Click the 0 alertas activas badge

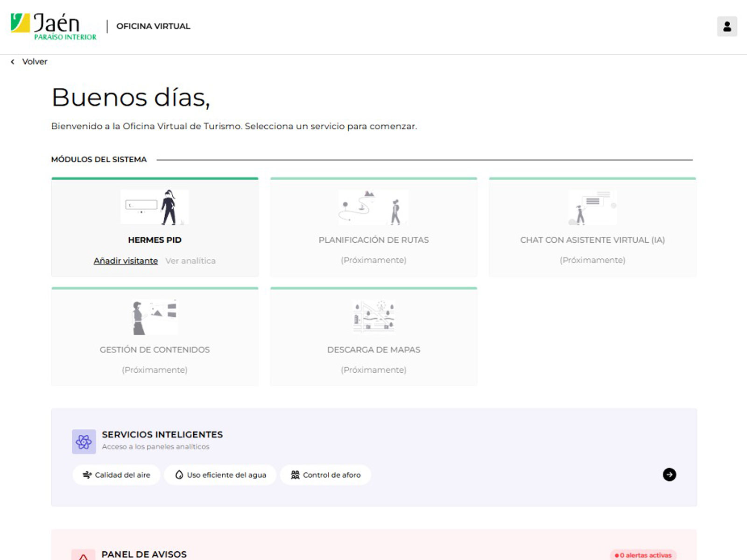coord(643,555)
